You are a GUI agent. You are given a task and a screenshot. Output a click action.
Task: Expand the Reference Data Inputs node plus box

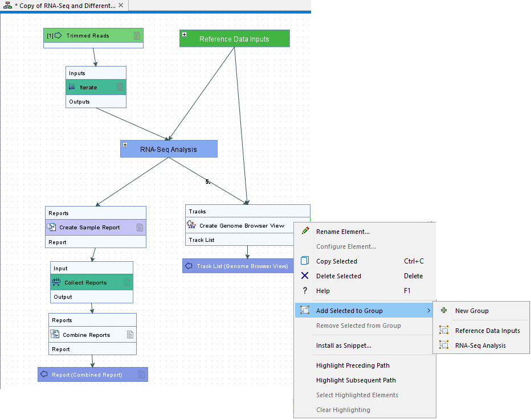point(183,34)
